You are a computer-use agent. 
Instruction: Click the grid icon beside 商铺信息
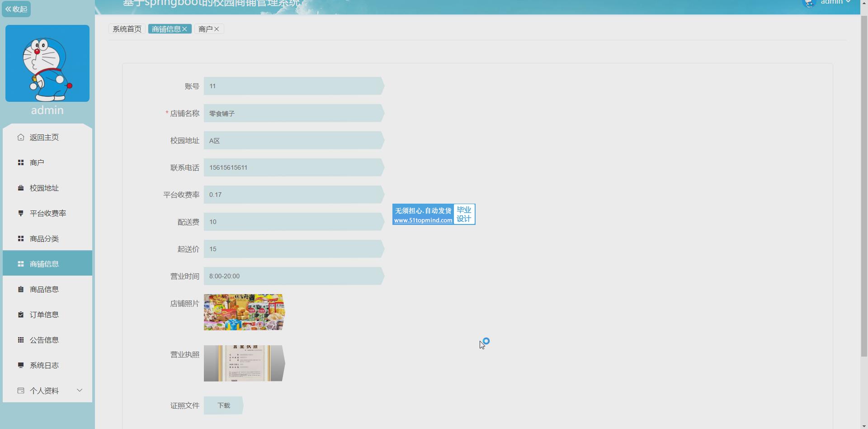click(x=21, y=264)
